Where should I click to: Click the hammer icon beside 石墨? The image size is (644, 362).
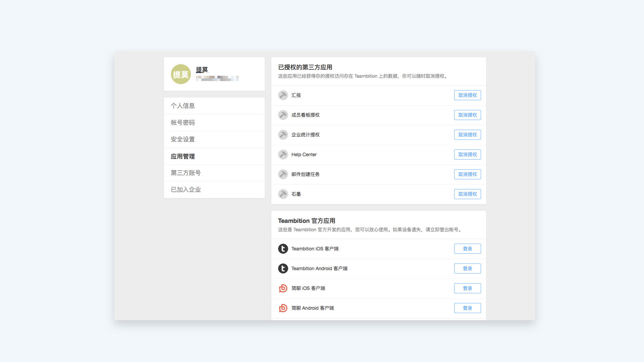[283, 194]
